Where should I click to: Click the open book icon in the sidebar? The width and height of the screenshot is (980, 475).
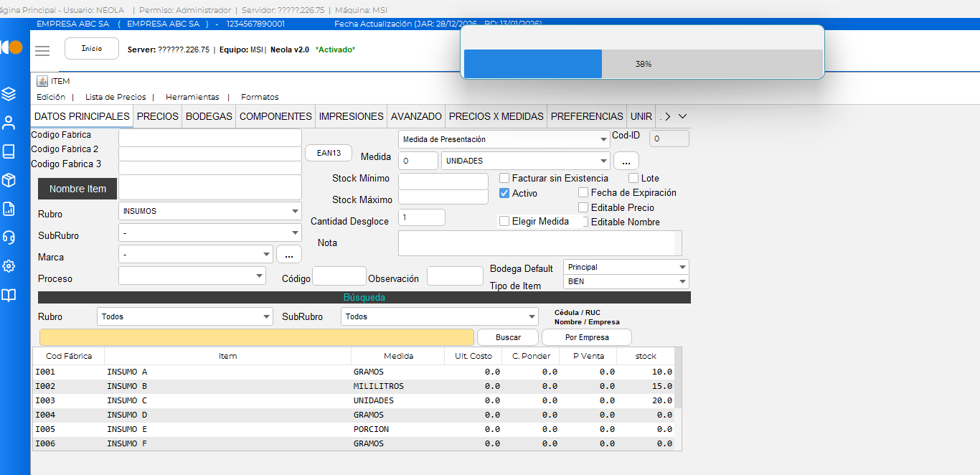coord(9,295)
